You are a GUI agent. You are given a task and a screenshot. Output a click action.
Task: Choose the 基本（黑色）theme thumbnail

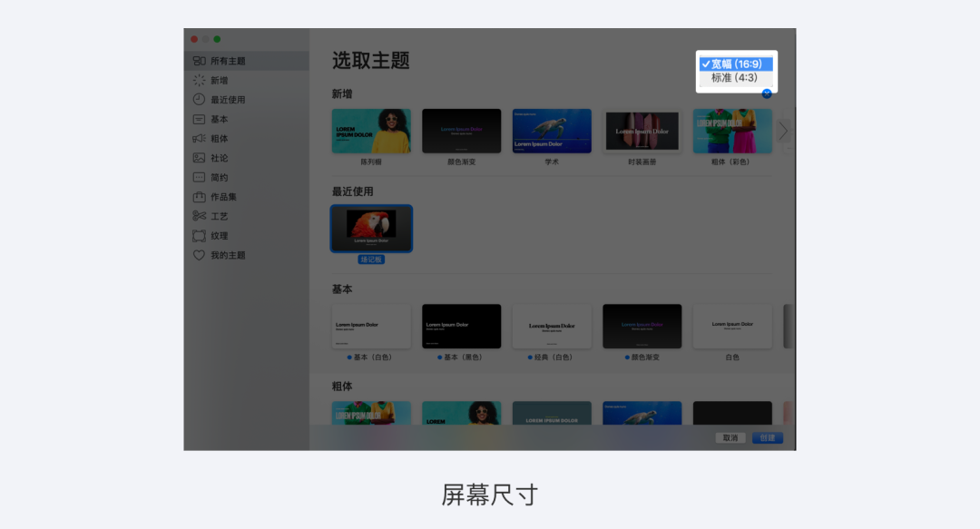(461, 327)
